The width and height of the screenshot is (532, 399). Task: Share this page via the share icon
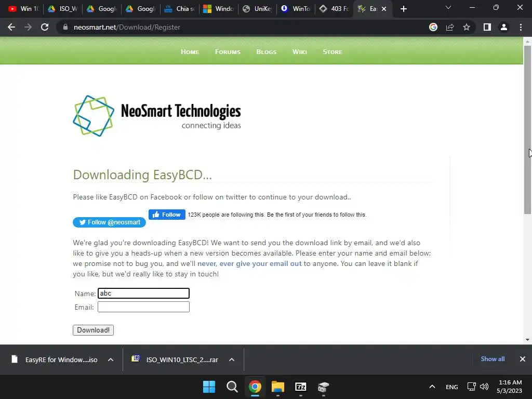click(x=450, y=27)
